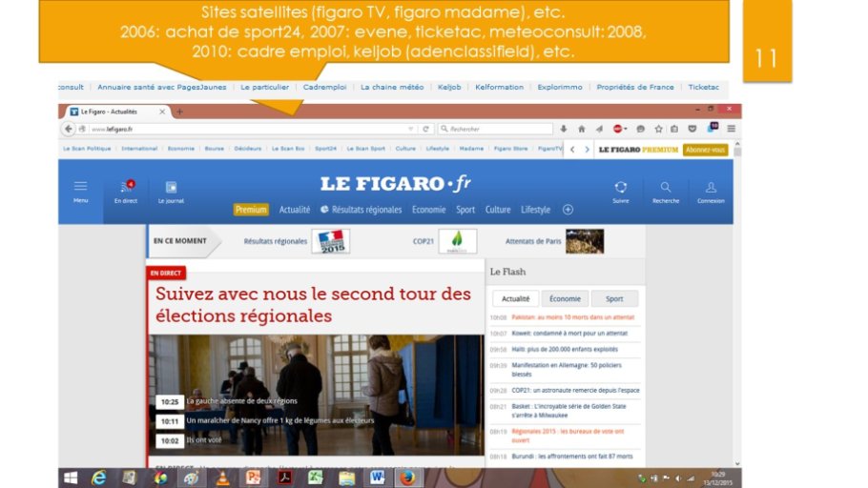The width and height of the screenshot is (868, 488).
Task: Open the Culture item in blue navigation
Action: pos(498,210)
